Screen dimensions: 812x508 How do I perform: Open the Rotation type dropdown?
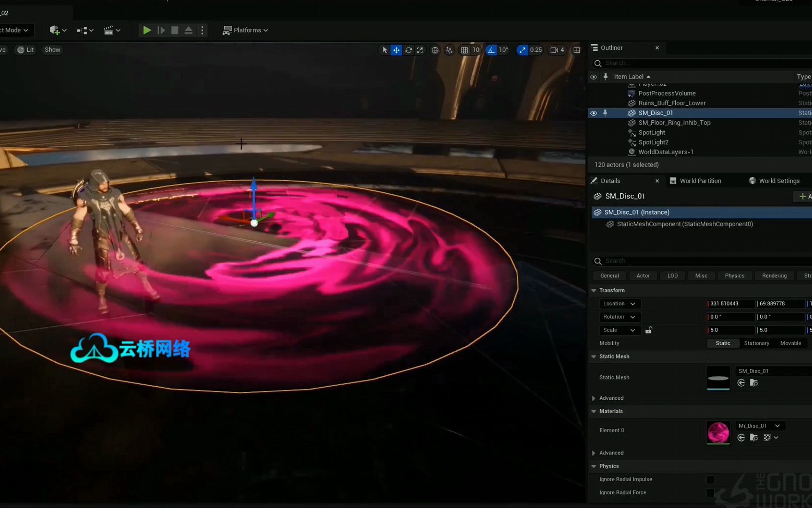[x=620, y=317]
